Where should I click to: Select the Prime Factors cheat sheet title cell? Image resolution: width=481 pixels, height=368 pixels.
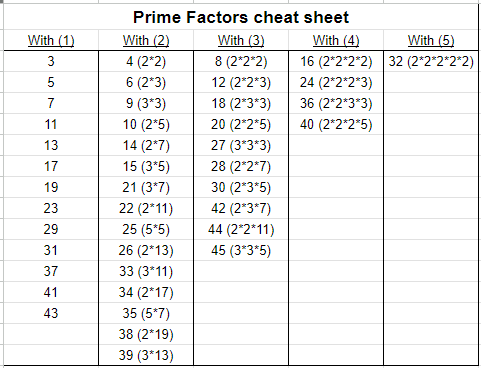pyautogui.click(x=241, y=17)
